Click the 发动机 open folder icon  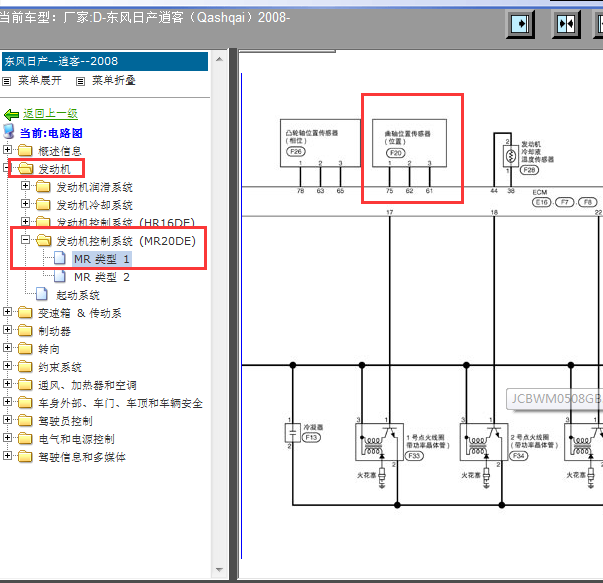pos(25,168)
